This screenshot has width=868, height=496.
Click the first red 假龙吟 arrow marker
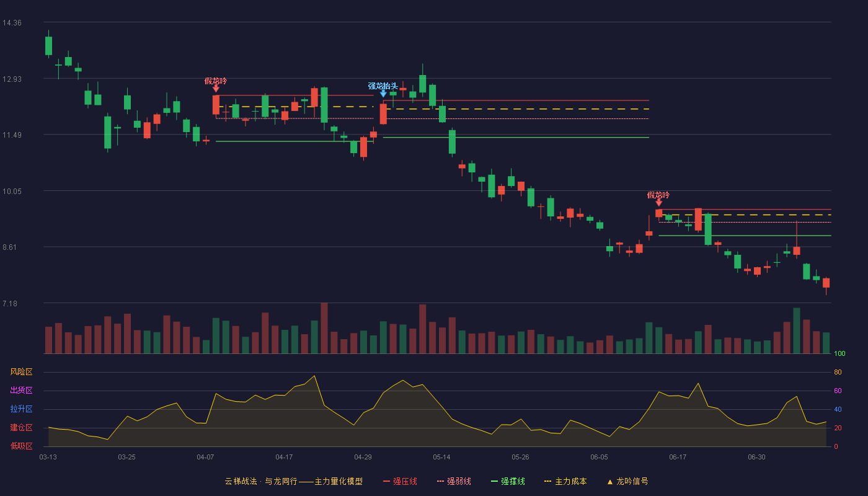click(216, 89)
